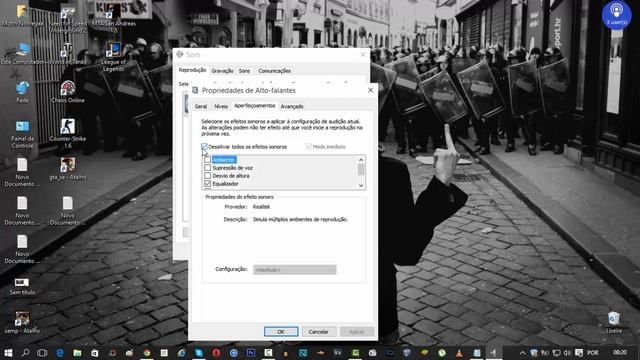Close the Som window
Image resolution: width=640 pixels, height=360 pixels.
click(x=363, y=54)
